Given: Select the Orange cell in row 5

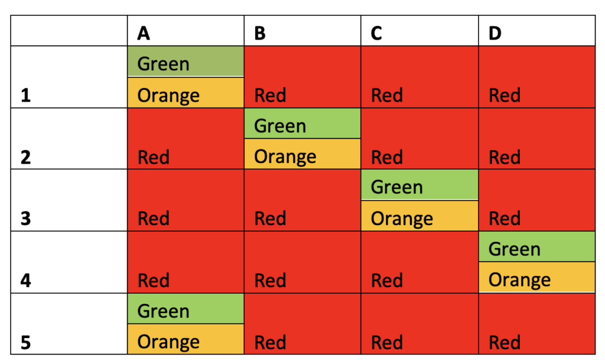Looking at the screenshot, I should 186,339.
